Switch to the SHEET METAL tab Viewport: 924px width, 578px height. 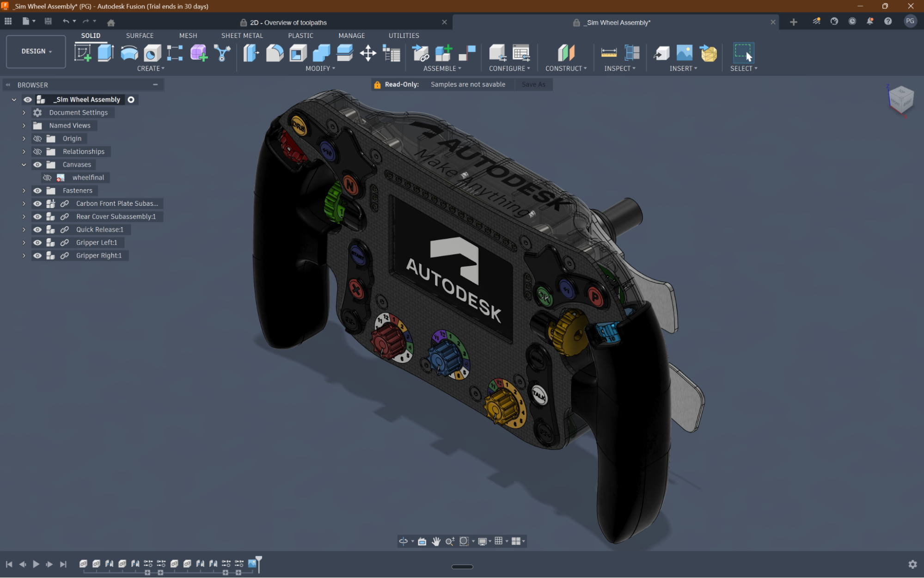point(242,36)
